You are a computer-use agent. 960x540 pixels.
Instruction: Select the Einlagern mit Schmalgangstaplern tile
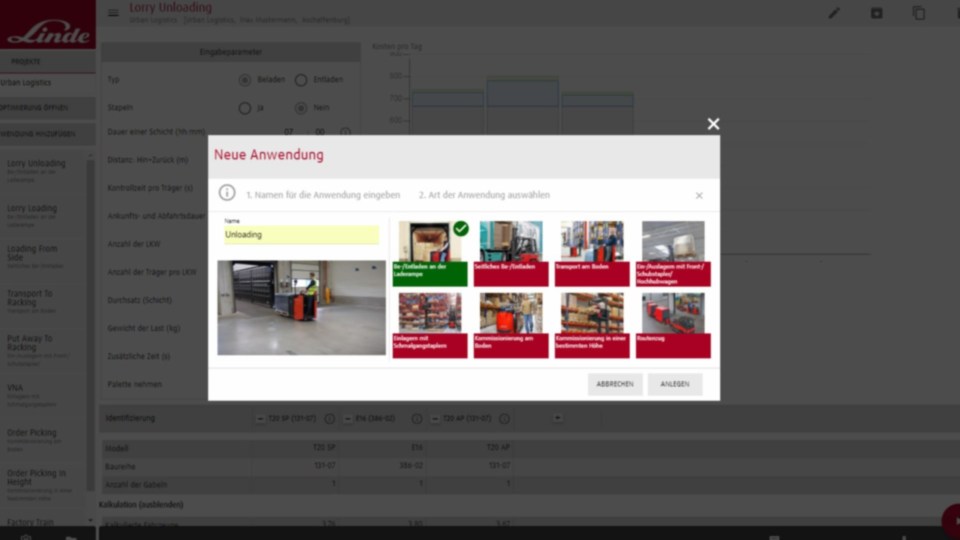click(x=430, y=325)
